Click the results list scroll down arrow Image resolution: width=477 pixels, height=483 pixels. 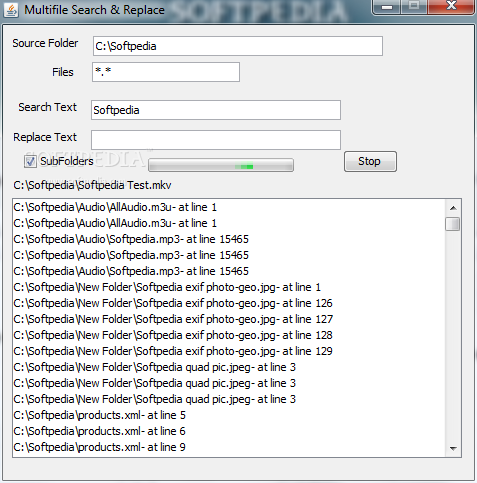click(x=453, y=449)
